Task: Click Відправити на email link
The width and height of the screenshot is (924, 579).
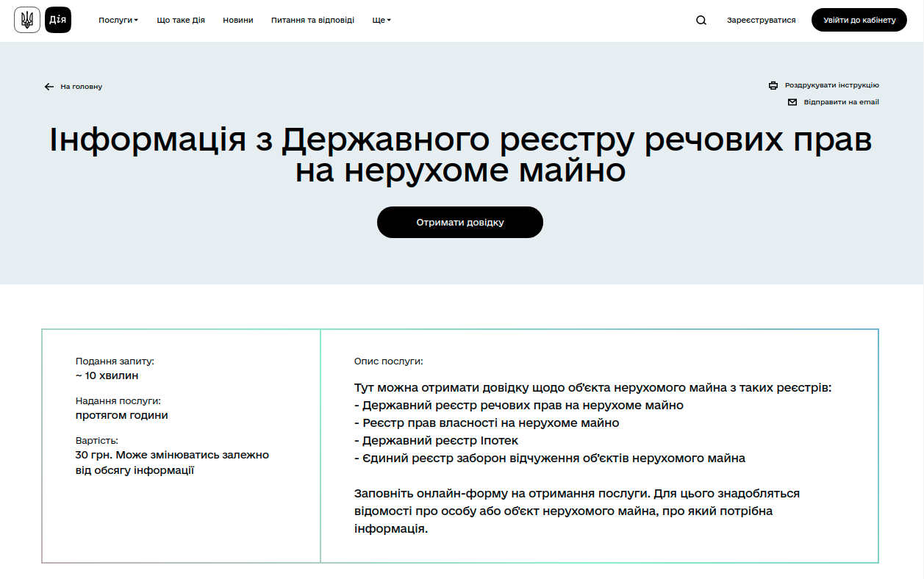Action: [x=841, y=102]
